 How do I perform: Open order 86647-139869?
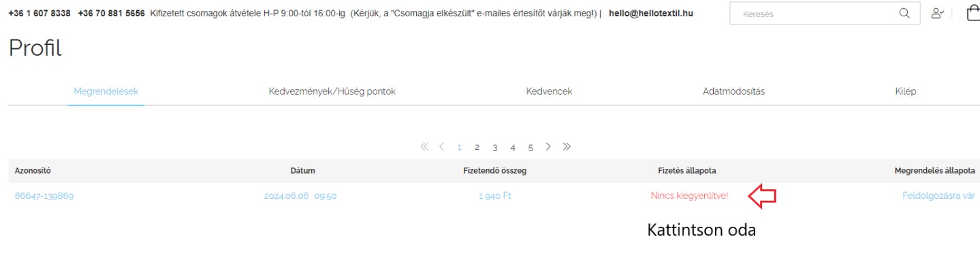pyautogui.click(x=44, y=196)
